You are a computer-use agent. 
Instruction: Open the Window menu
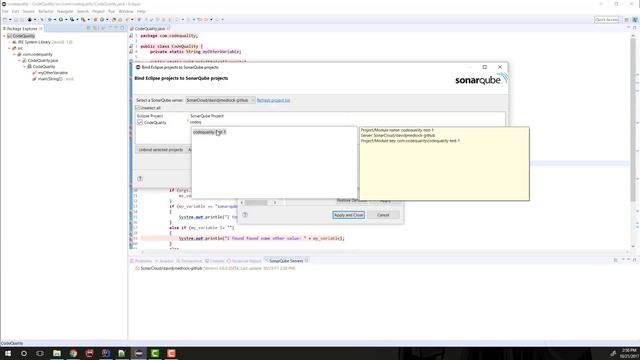[x=126, y=11]
